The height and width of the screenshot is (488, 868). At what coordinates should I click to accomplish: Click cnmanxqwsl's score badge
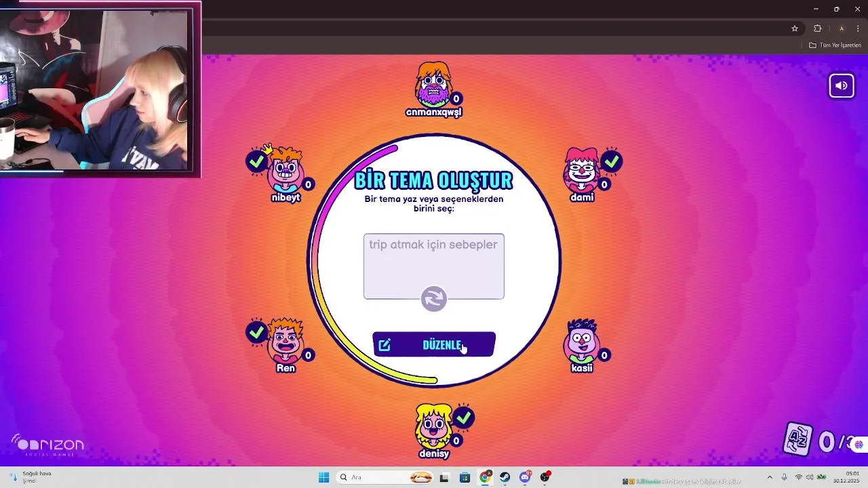(456, 99)
